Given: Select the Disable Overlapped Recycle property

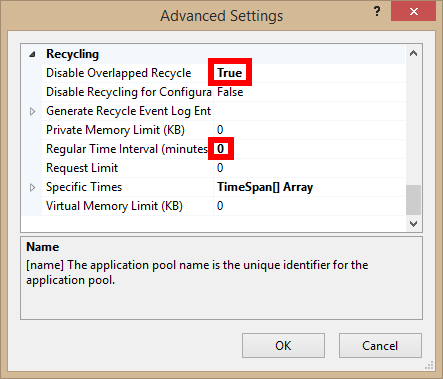Looking at the screenshot, I should 119,73.
